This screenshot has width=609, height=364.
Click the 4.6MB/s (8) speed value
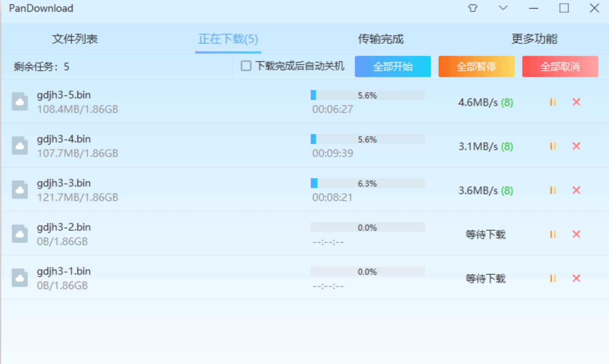pos(486,102)
